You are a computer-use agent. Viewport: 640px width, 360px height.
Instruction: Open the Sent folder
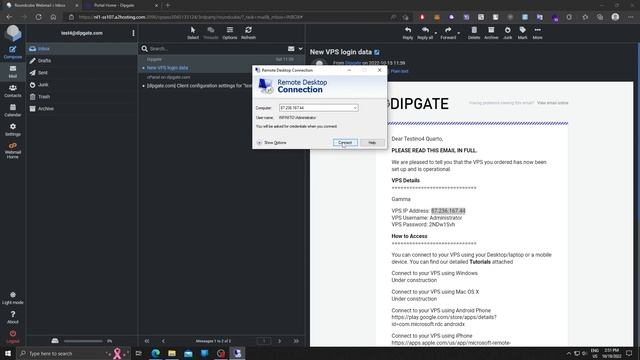pos(82,73)
